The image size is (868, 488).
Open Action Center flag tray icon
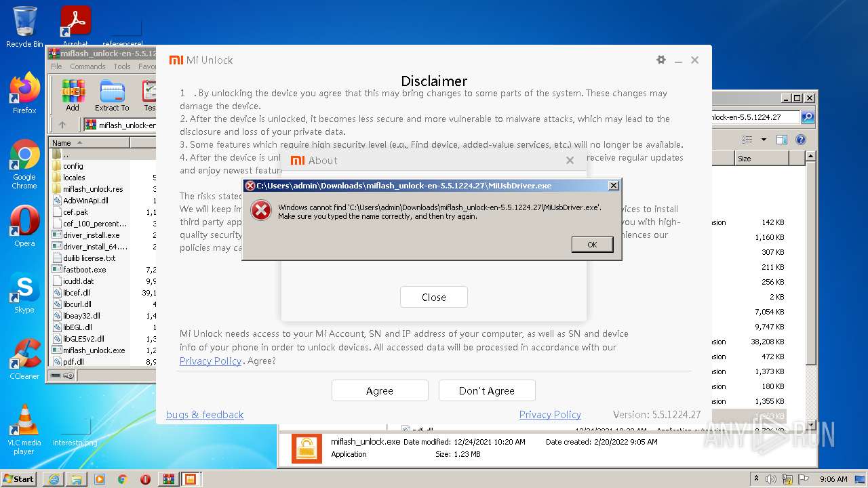803,479
